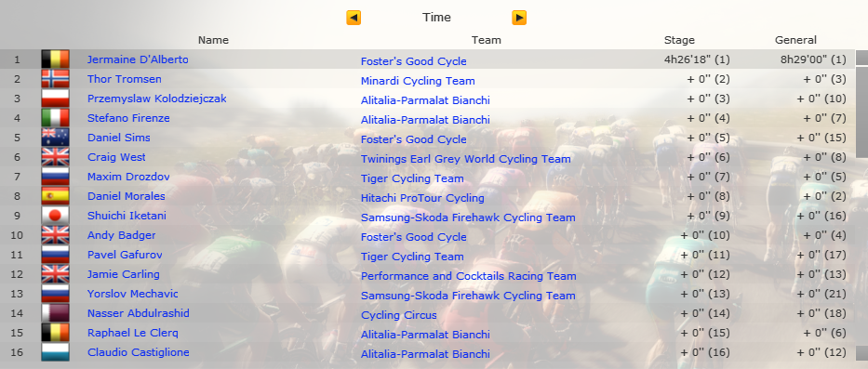Viewport: 868px width, 369px height.
Task: Click the Australian flag beside Daniel Sims
Action: 56,138
